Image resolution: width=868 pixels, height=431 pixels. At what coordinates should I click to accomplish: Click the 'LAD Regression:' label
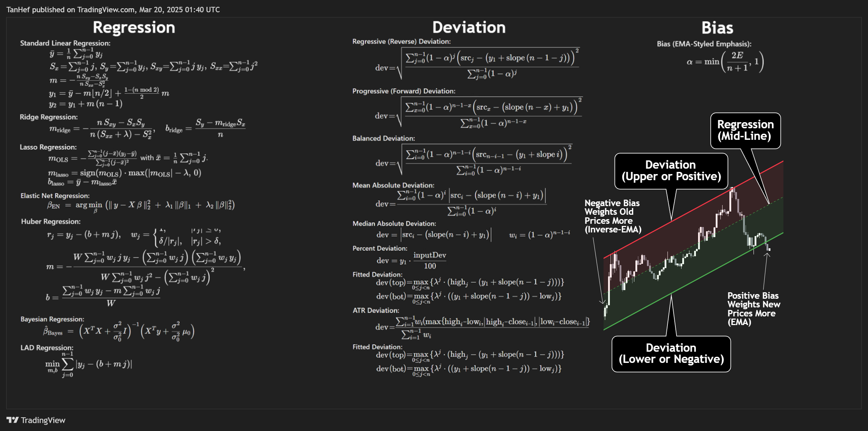click(x=47, y=348)
